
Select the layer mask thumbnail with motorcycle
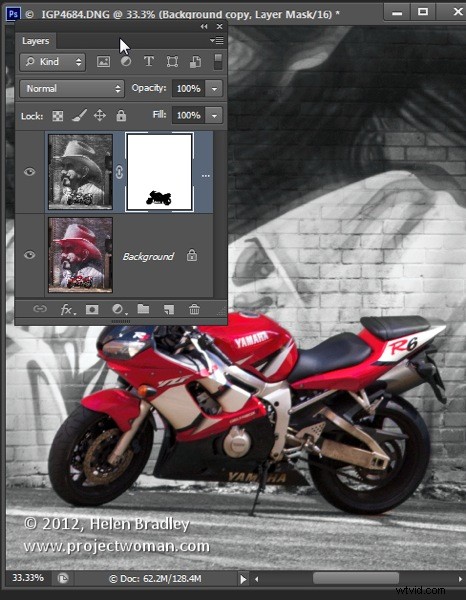pos(159,172)
